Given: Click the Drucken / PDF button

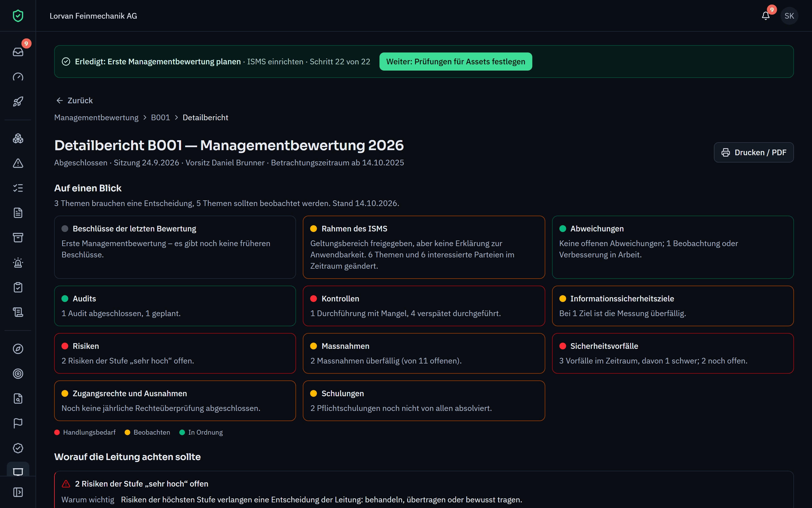Looking at the screenshot, I should (x=754, y=152).
